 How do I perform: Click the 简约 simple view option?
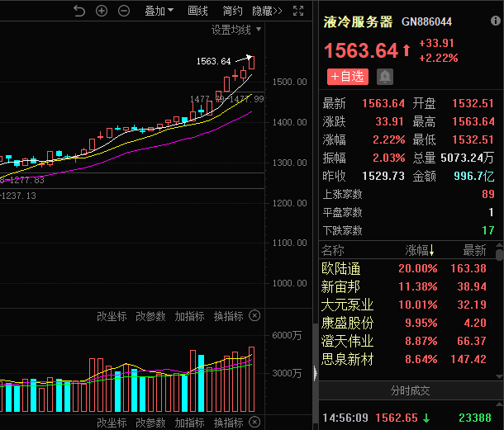(233, 11)
